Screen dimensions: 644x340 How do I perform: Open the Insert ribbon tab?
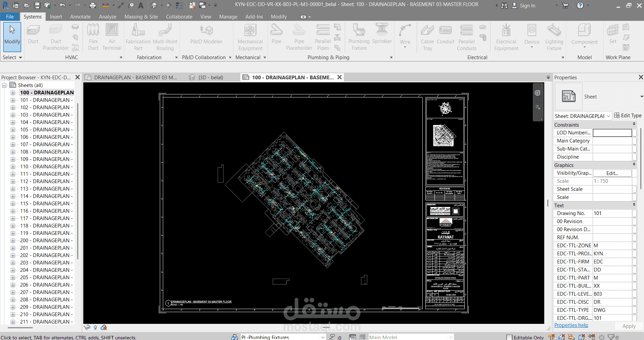tap(56, 16)
